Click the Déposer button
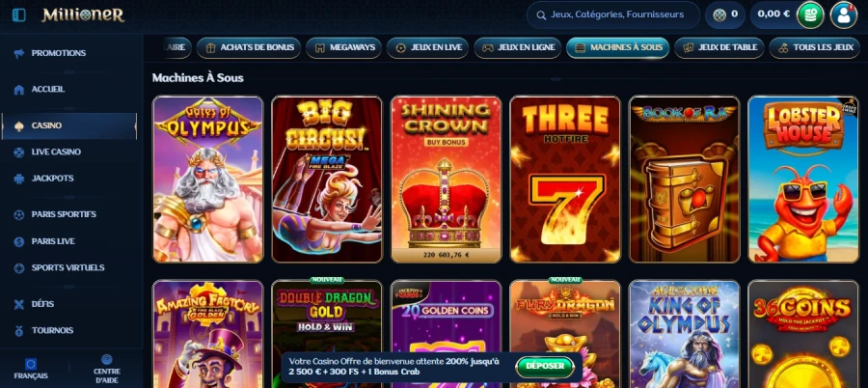Viewport: 868px width, 388px height. [545, 367]
